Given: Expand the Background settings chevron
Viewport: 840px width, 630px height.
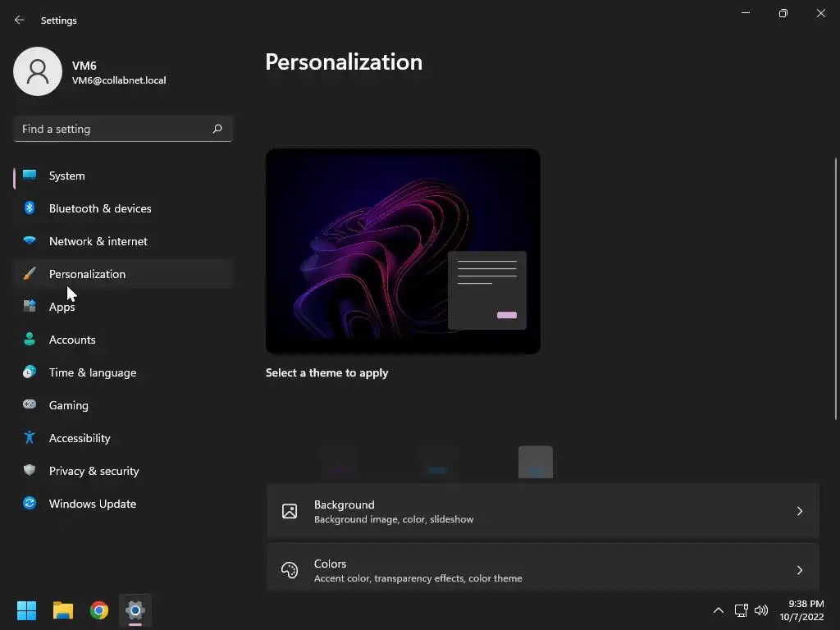Looking at the screenshot, I should [x=799, y=511].
